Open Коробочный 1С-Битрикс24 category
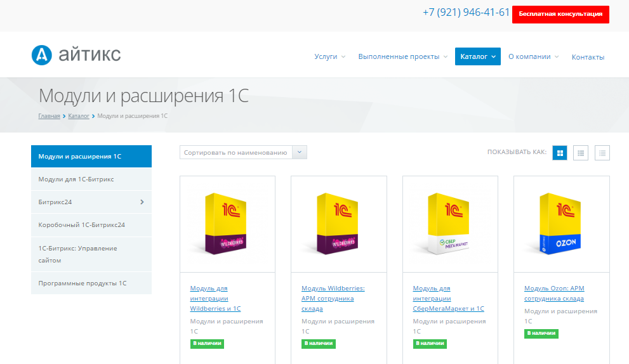629x364 pixels. point(91,225)
